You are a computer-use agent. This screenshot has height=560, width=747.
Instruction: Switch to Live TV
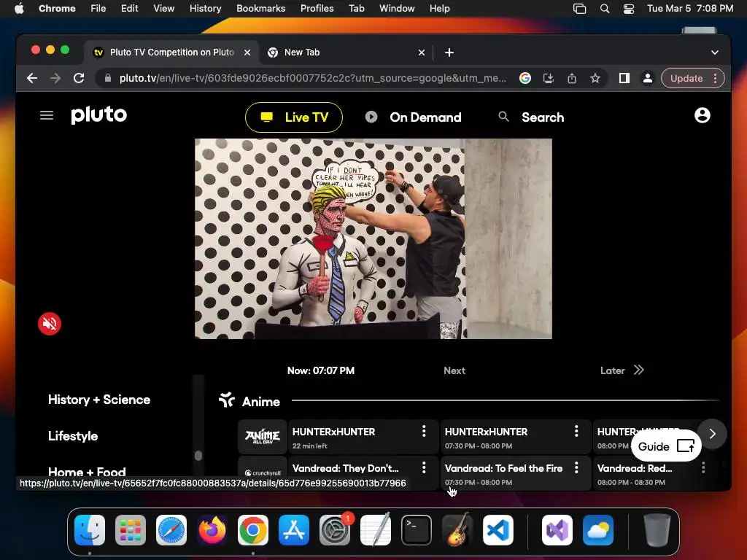coord(293,117)
